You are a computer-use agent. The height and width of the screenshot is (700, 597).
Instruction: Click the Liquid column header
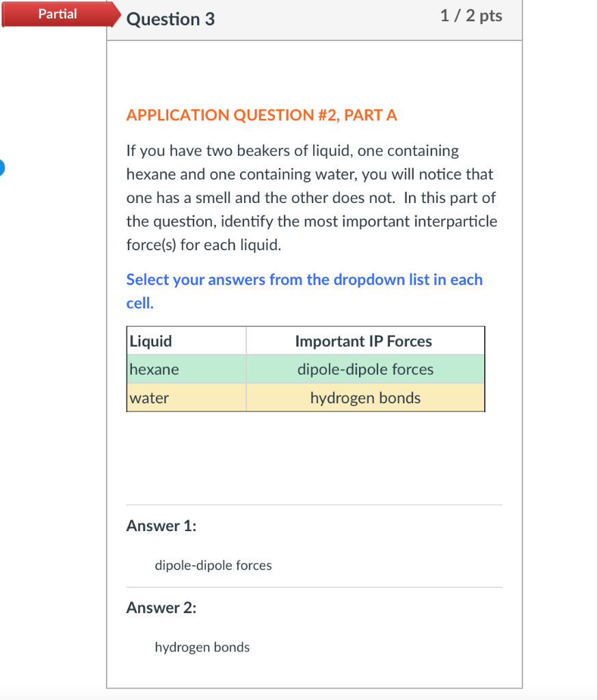[x=187, y=341]
